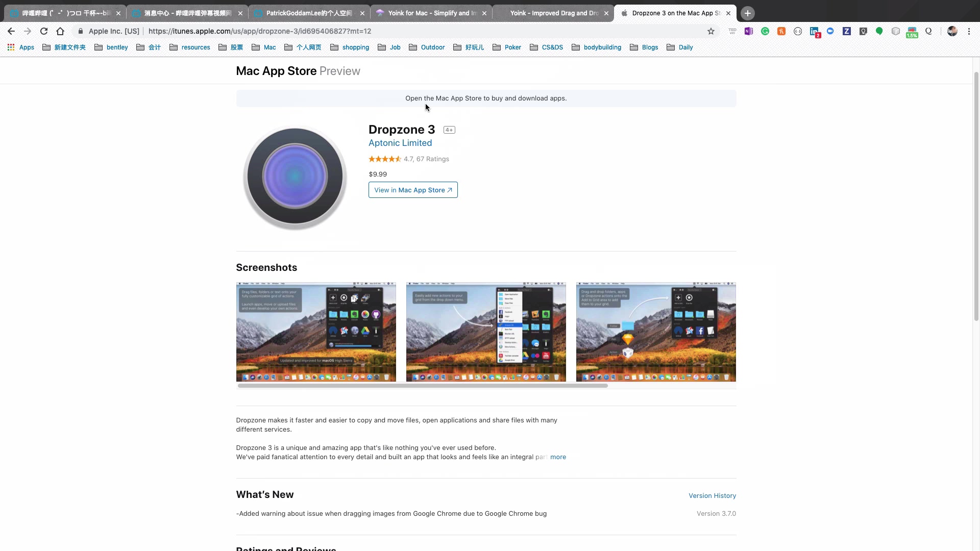Switch to Yoink Improved Drag and Drop tab
Screen dimensions: 980x551
[x=553, y=13]
